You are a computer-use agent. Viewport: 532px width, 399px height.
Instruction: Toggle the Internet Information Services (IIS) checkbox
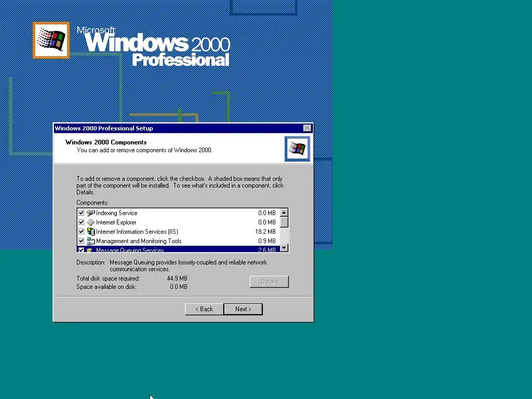(81, 232)
